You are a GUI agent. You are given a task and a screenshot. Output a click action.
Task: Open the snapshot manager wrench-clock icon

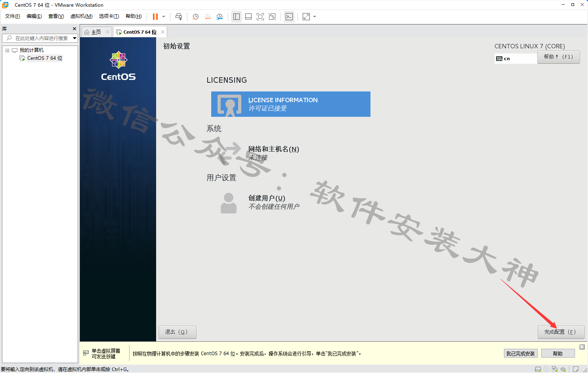pyautogui.click(x=220, y=17)
